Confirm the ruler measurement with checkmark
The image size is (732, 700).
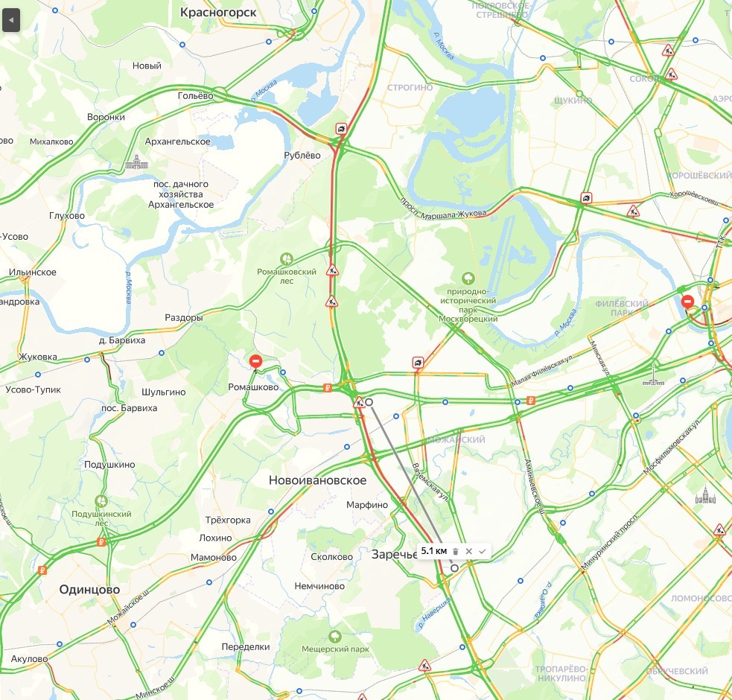483,552
